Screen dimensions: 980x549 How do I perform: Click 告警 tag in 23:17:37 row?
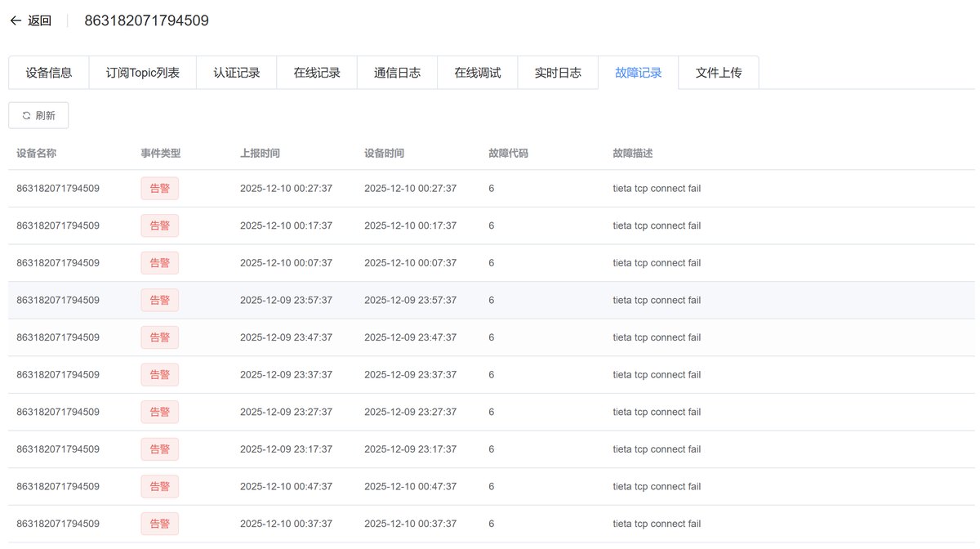159,449
